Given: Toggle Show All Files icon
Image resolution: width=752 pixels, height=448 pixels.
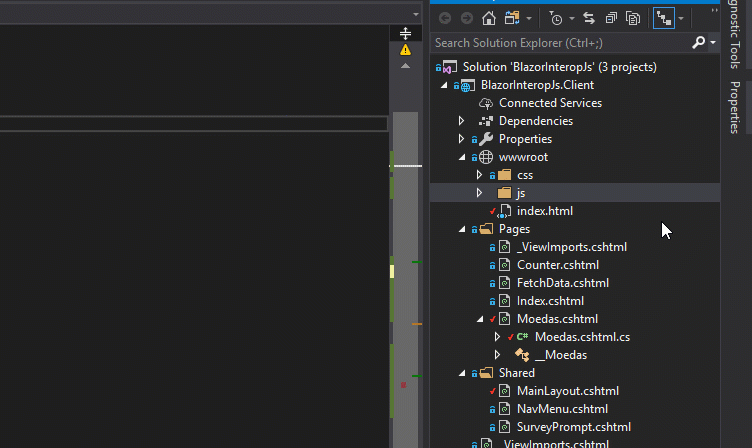Looking at the screenshot, I should [x=633, y=19].
